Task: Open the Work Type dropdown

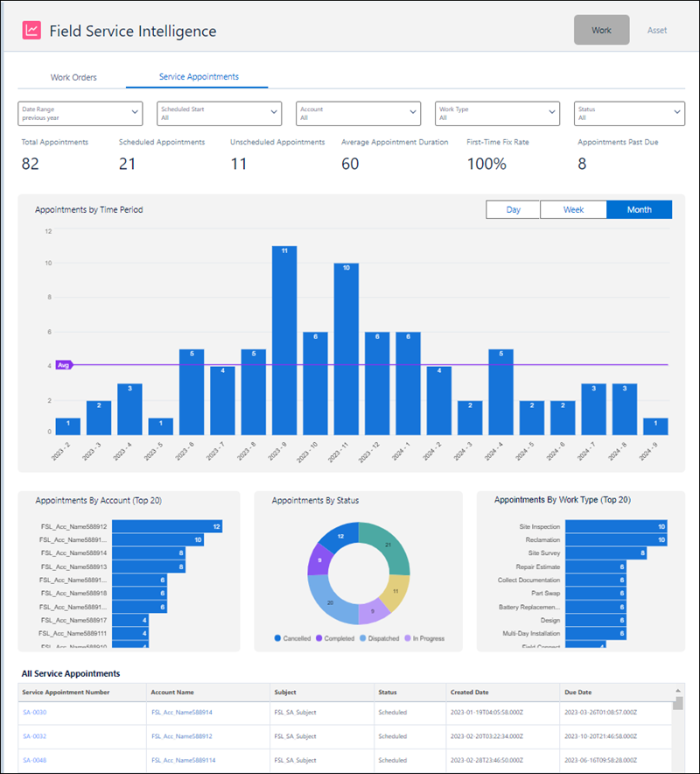Action: click(497, 114)
